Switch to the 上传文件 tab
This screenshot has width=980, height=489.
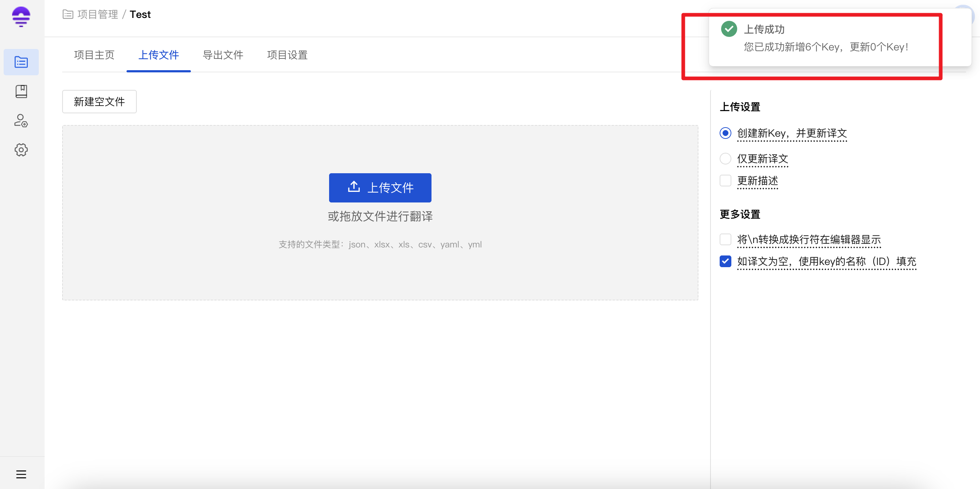[159, 55]
